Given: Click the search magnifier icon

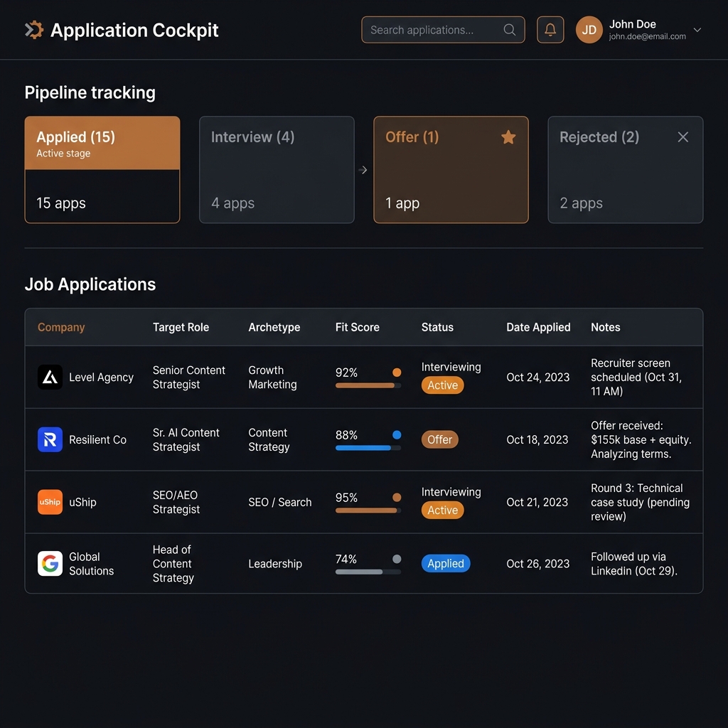Looking at the screenshot, I should point(509,30).
